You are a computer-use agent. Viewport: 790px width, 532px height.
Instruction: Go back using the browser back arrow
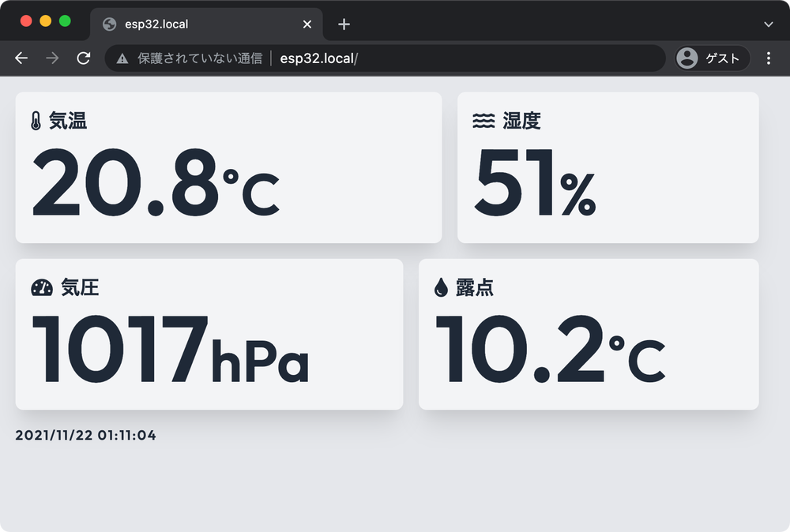point(21,58)
